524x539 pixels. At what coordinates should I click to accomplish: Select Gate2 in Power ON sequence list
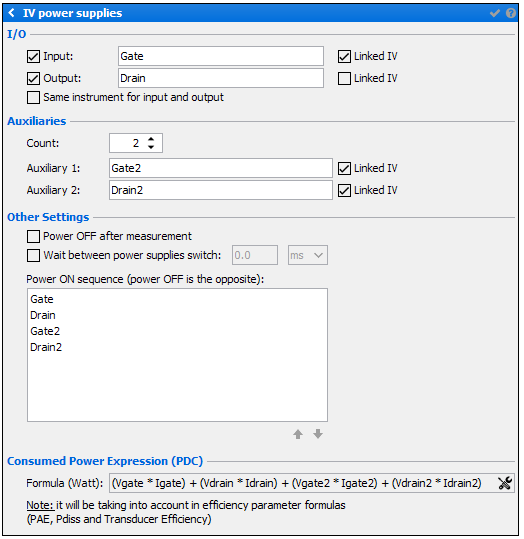click(x=45, y=331)
